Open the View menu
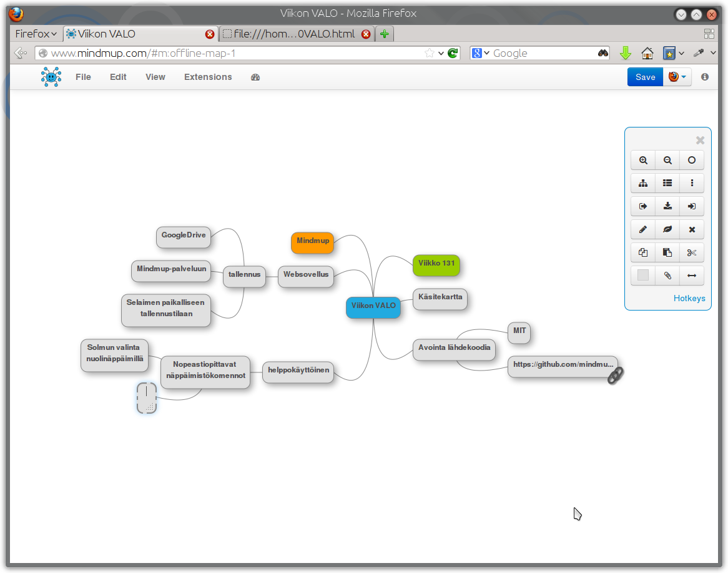The width and height of the screenshot is (728, 573). click(x=155, y=77)
